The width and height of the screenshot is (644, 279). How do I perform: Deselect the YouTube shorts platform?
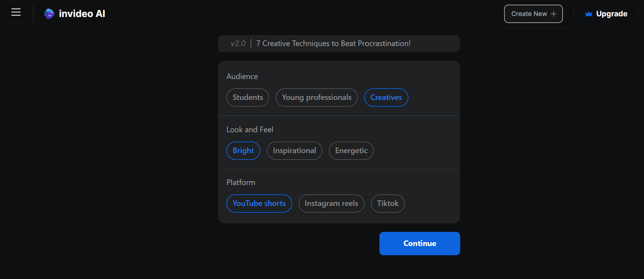click(x=259, y=203)
